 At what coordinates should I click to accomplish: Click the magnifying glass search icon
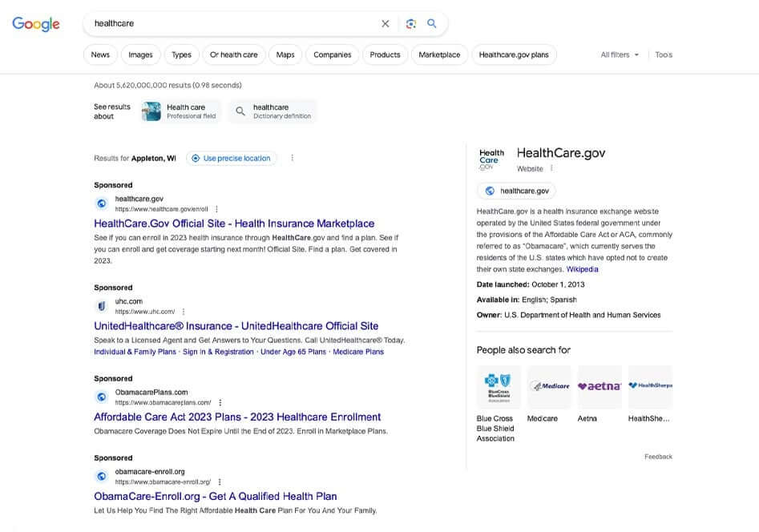[x=432, y=24]
